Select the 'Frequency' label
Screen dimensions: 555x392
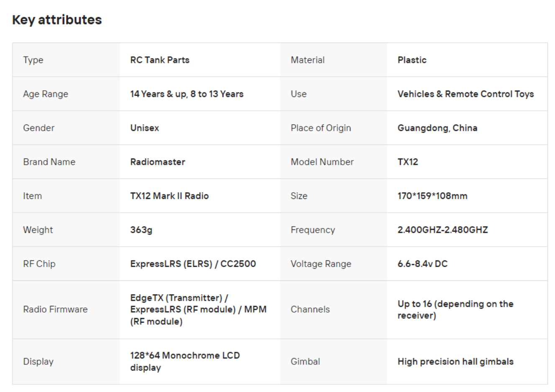pos(313,230)
